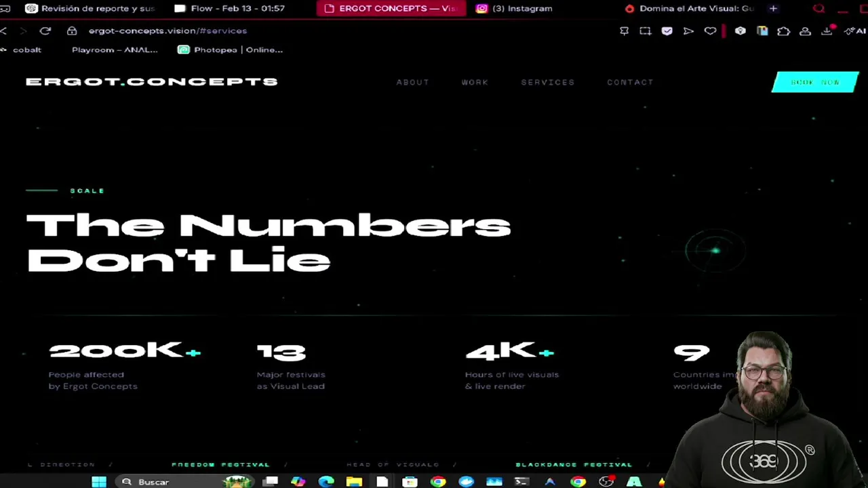This screenshot has height=488, width=868.
Task: Open File Explorer from the taskbar
Action: pyautogui.click(x=354, y=482)
